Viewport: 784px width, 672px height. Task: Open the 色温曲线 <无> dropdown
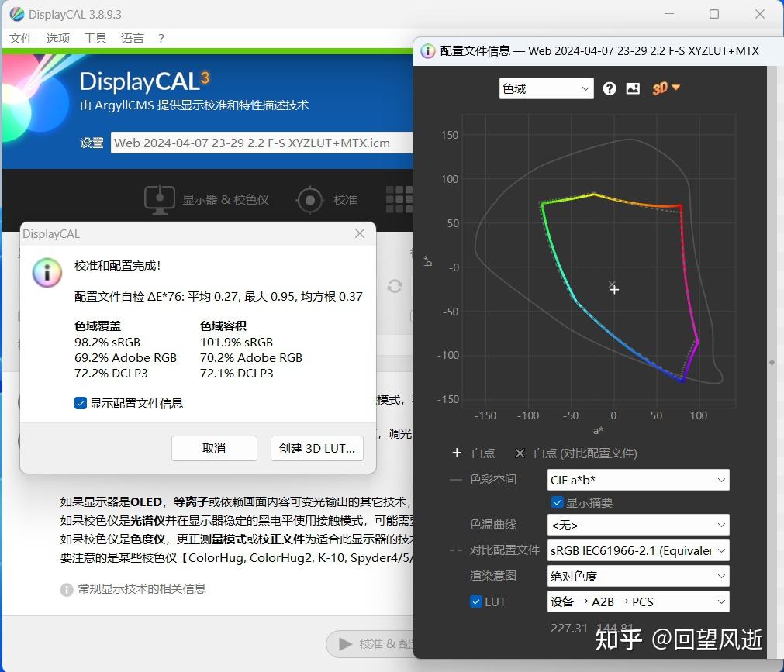click(638, 525)
